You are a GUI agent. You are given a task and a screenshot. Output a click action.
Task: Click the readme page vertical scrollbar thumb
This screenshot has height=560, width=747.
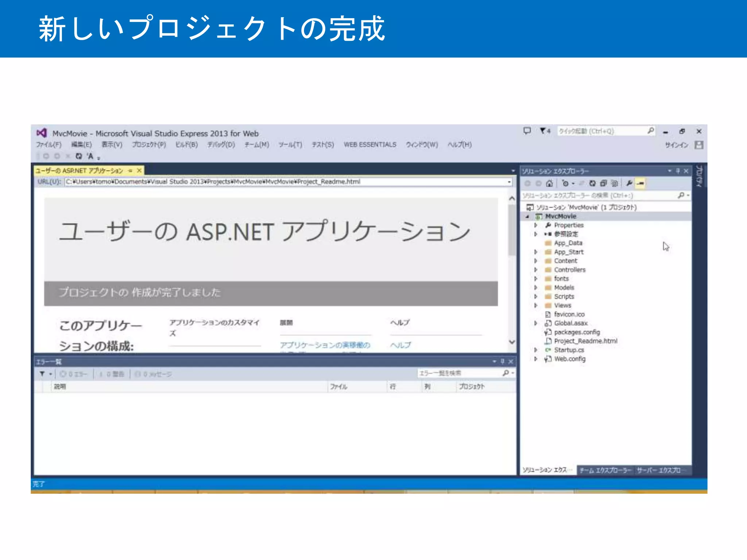[x=512, y=230]
